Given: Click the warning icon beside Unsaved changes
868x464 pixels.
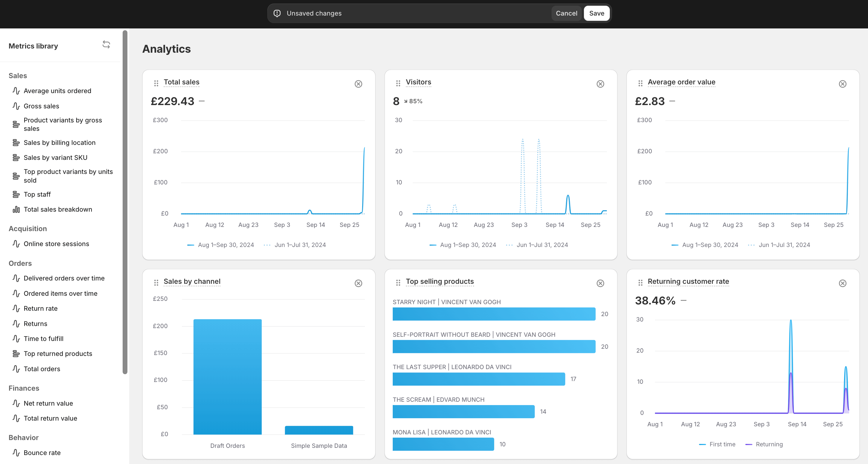Looking at the screenshot, I should click(277, 13).
